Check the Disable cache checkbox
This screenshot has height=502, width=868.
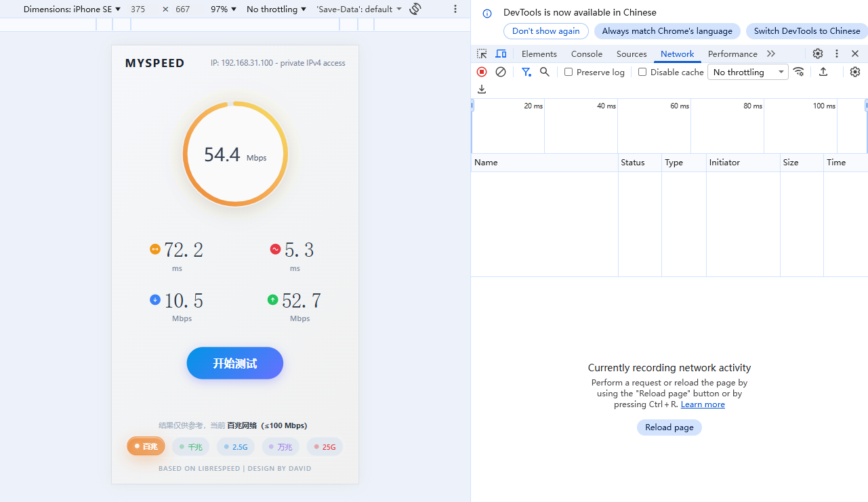642,72
